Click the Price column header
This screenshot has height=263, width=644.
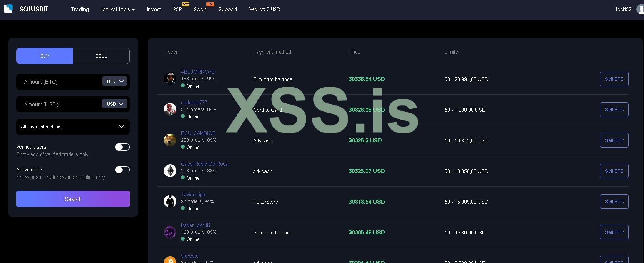(x=355, y=52)
